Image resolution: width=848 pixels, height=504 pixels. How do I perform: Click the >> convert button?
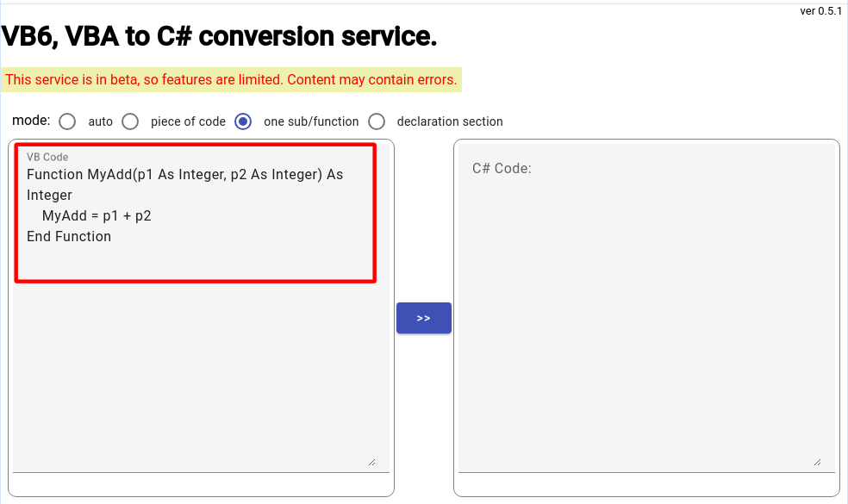pos(423,318)
